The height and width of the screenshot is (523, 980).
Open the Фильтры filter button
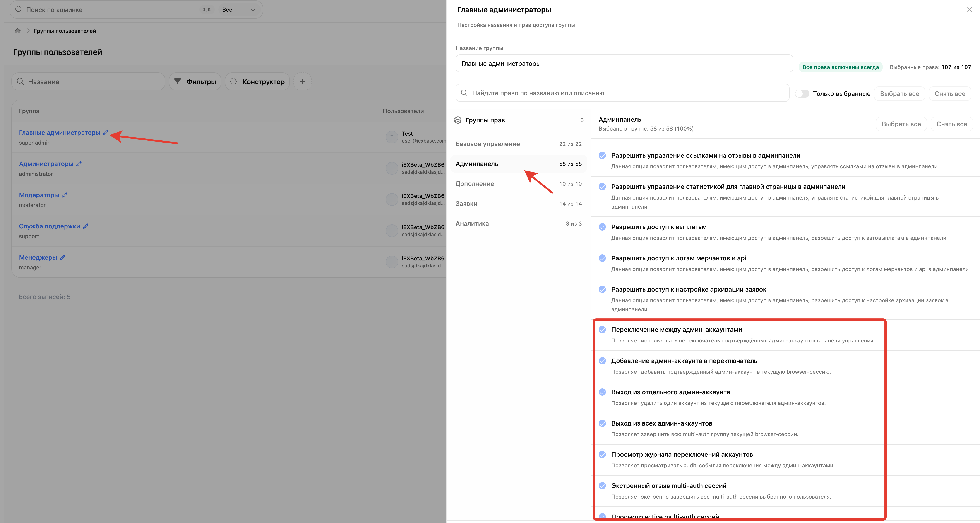click(195, 81)
